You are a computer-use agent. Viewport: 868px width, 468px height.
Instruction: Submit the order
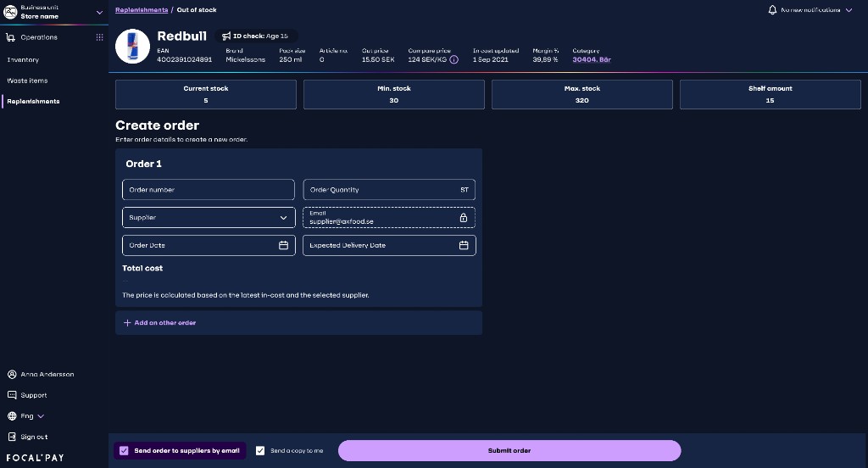point(509,451)
